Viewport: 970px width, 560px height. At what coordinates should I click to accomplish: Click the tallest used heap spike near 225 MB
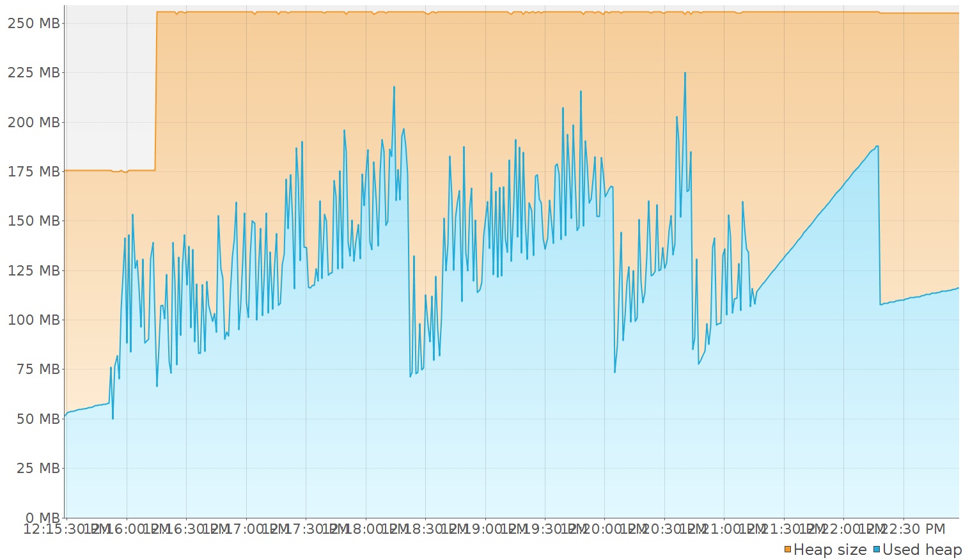coord(685,73)
